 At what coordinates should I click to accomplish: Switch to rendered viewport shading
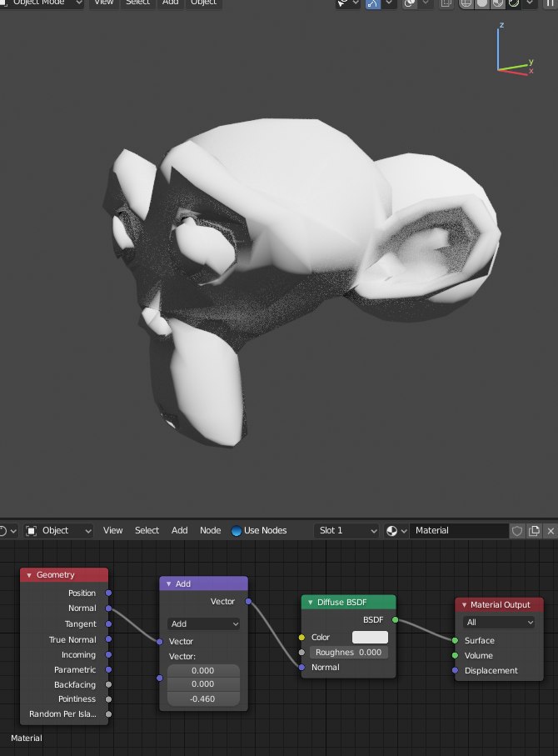[x=513, y=3]
